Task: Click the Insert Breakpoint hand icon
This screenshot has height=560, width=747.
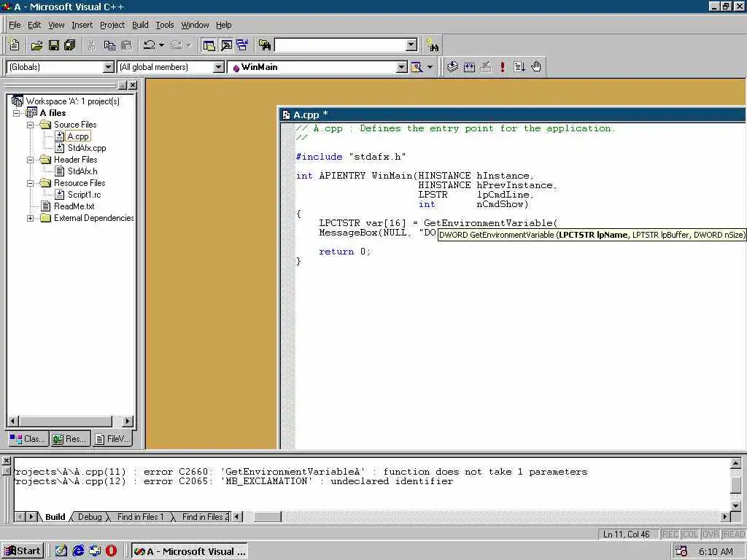Action: click(x=536, y=66)
